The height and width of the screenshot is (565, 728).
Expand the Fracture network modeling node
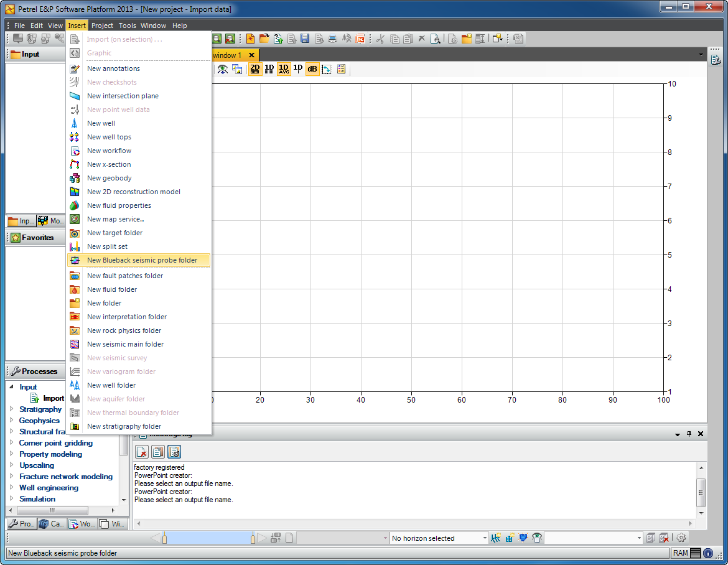12,476
